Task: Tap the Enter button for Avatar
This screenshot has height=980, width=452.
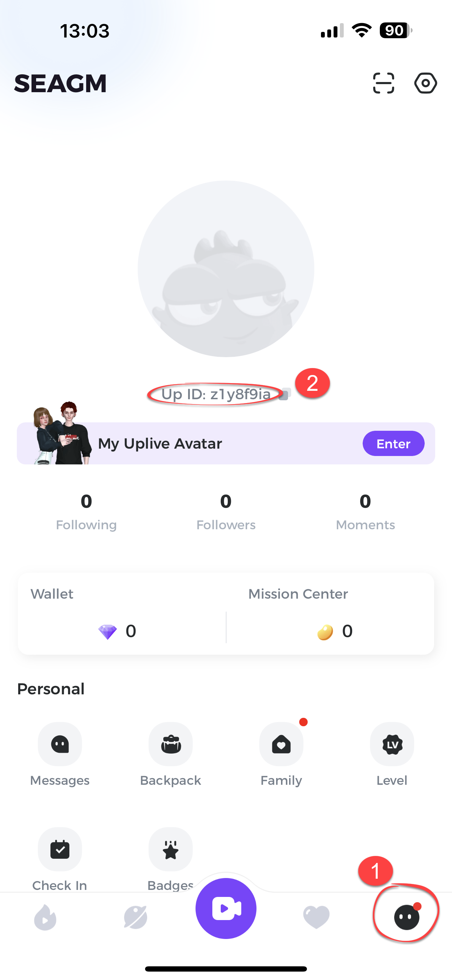Action: [x=393, y=444]
